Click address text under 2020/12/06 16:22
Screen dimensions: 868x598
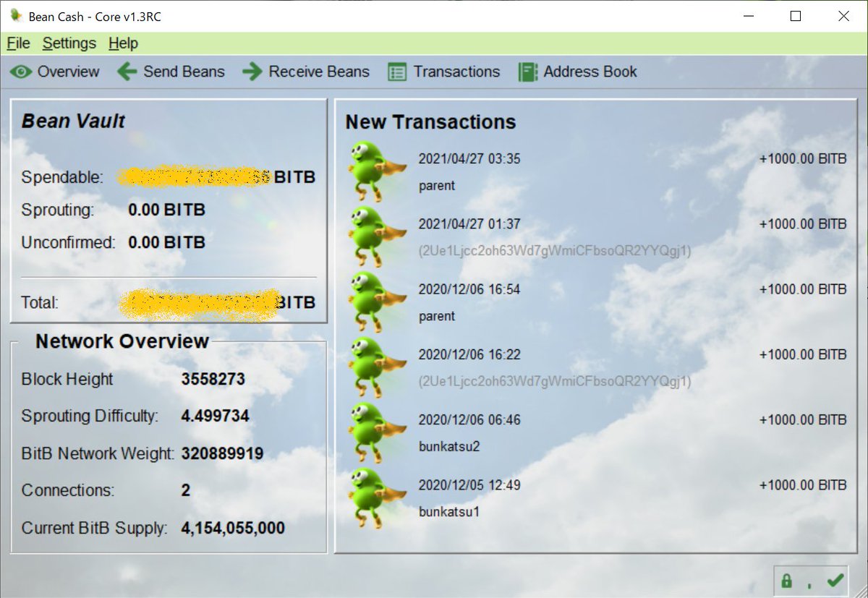click(x=555, y=381)
